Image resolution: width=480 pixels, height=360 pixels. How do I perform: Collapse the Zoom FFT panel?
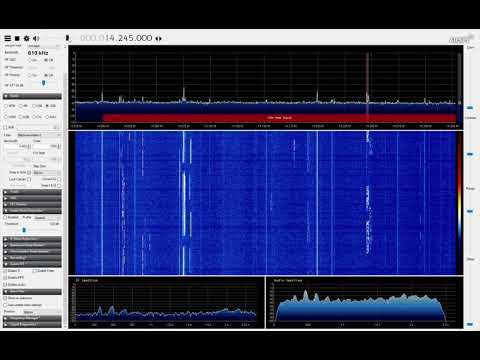(32, 264)
